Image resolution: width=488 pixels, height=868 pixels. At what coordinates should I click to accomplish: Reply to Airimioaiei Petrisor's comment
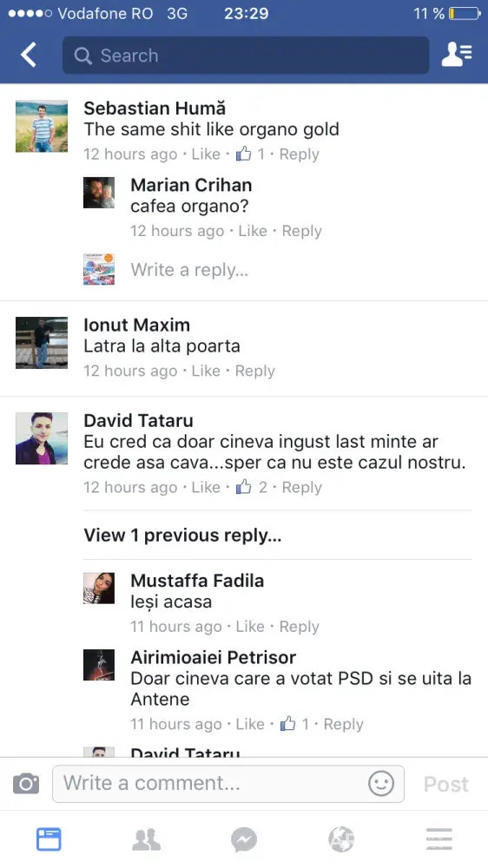pyautogui.click(x=344, y=724)
